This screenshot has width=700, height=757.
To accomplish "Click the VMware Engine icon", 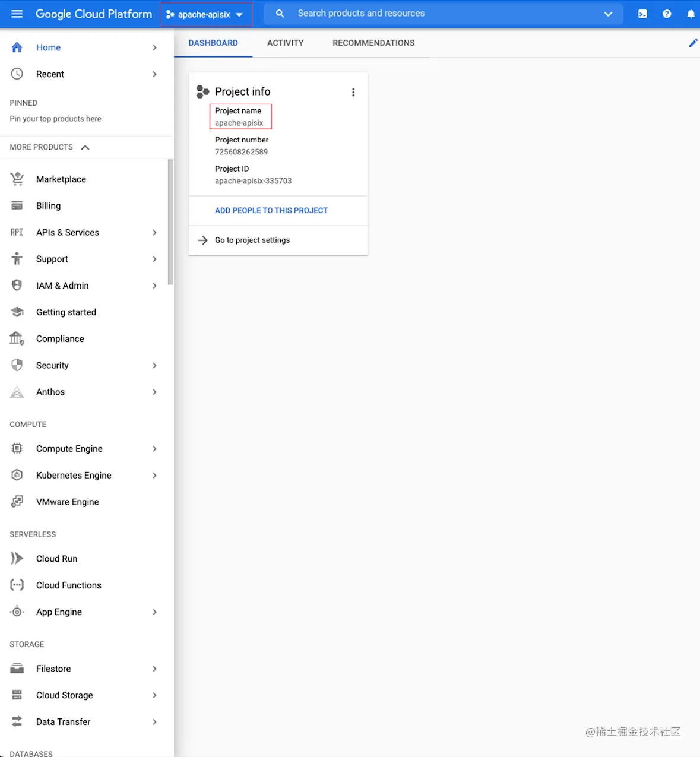I will [17, 502].
